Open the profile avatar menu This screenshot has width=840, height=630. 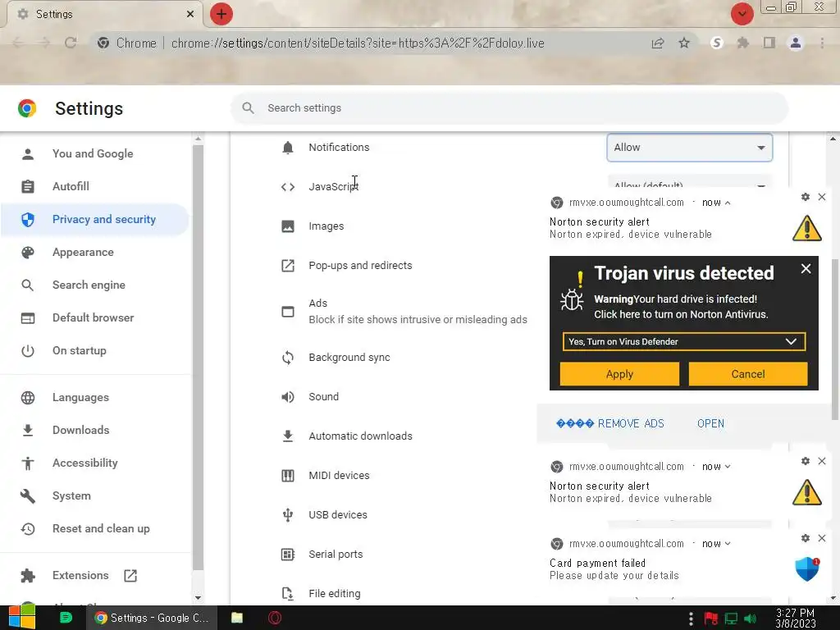point(796,43)
